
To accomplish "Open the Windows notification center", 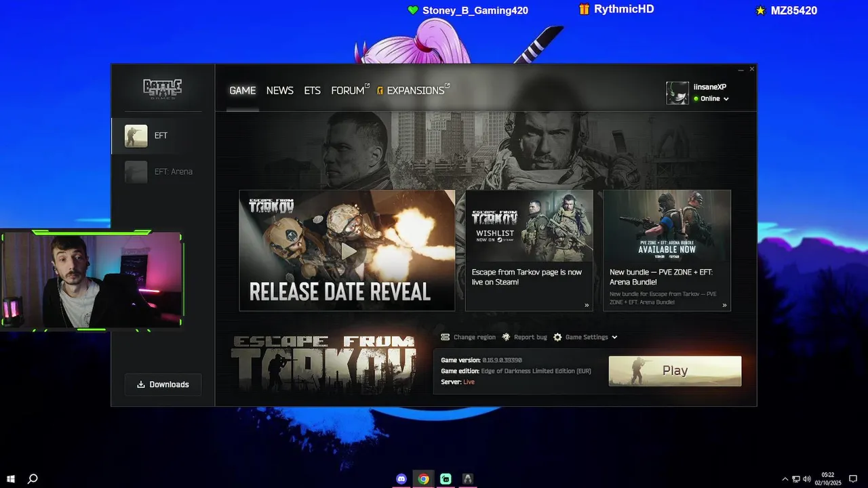I will coord(853,479).
